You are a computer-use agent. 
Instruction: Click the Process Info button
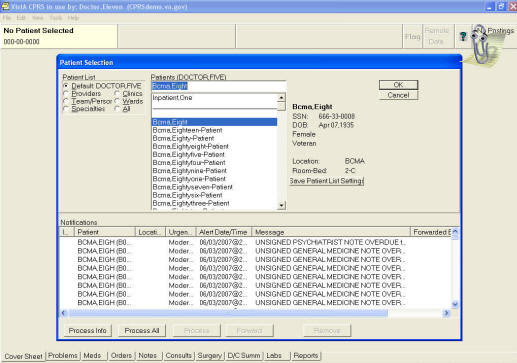[x=88, y=331]
